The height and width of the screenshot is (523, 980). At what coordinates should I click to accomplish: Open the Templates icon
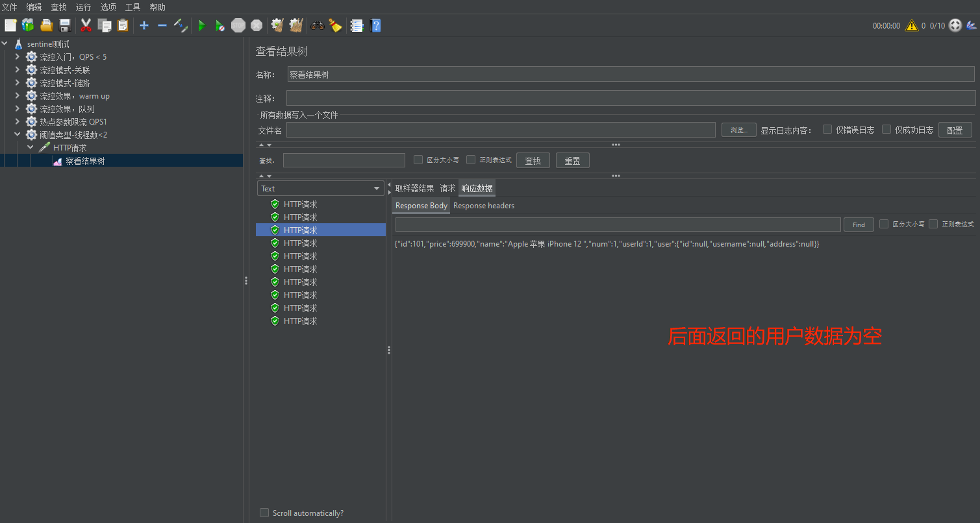tap(28, 25)
